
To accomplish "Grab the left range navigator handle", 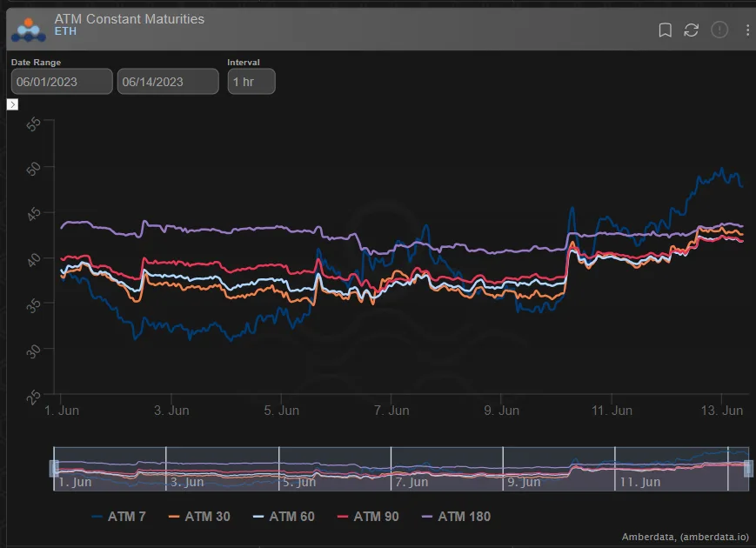I will (54, 468).
